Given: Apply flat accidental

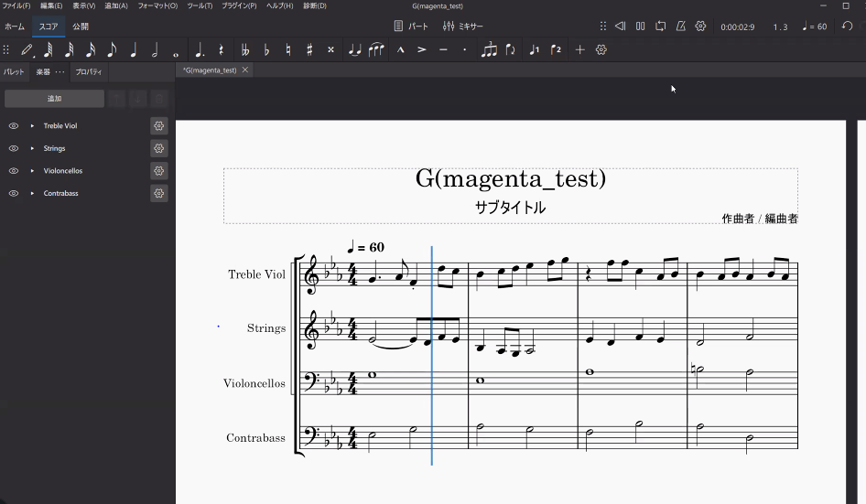Looking at the screenshot, I should (266, 50).
